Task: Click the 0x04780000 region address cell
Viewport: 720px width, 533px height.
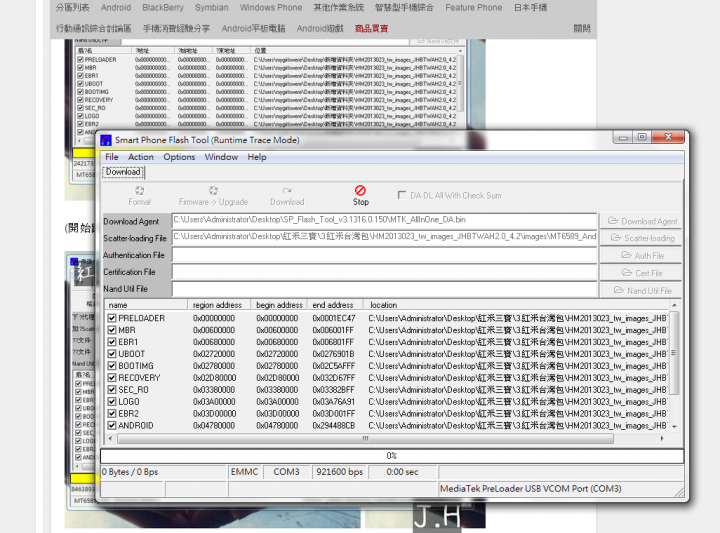Action: (x=214, y=426)
